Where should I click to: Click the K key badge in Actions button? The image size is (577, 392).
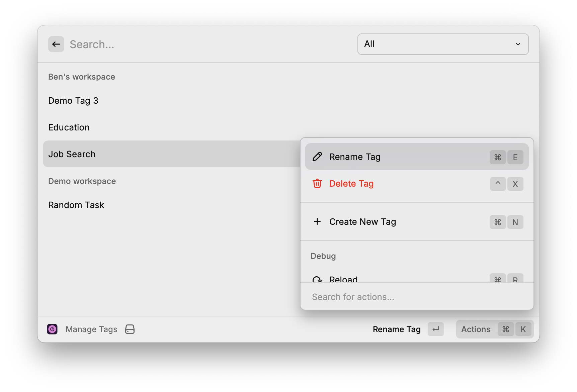pyautogui.click(x=523, y=329)
